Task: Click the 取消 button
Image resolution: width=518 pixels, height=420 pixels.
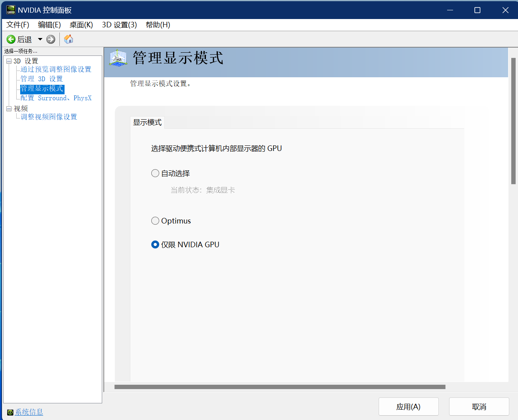Action: point(479,407)
